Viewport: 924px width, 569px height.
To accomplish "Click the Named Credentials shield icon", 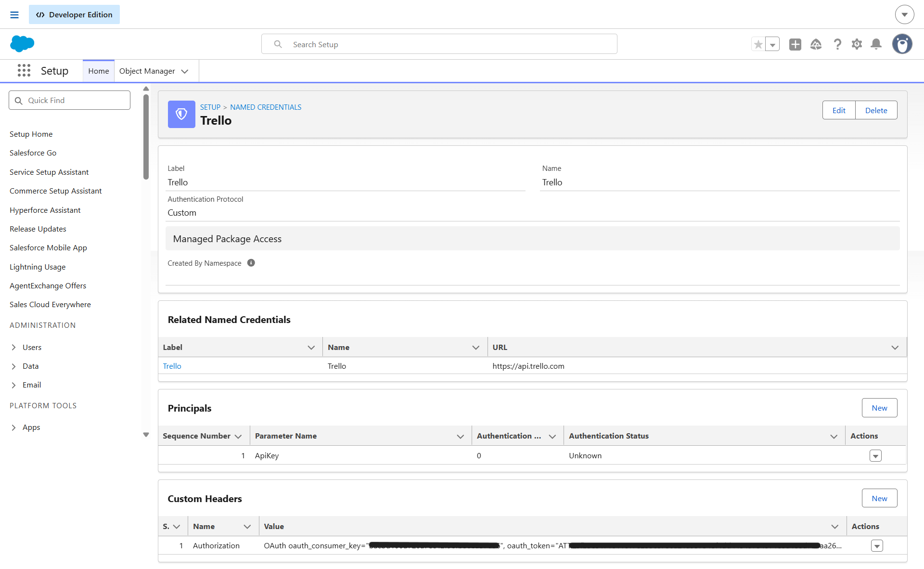I will click(181, 114).
